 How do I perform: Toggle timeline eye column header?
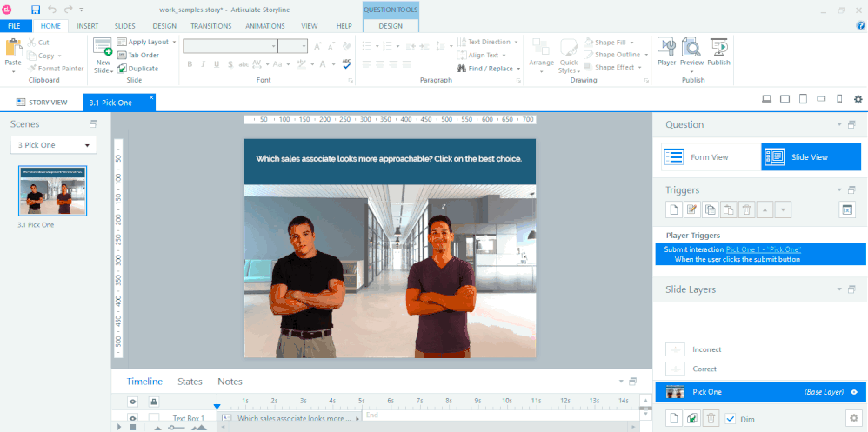pyautogui.click(x=133, y=402)
